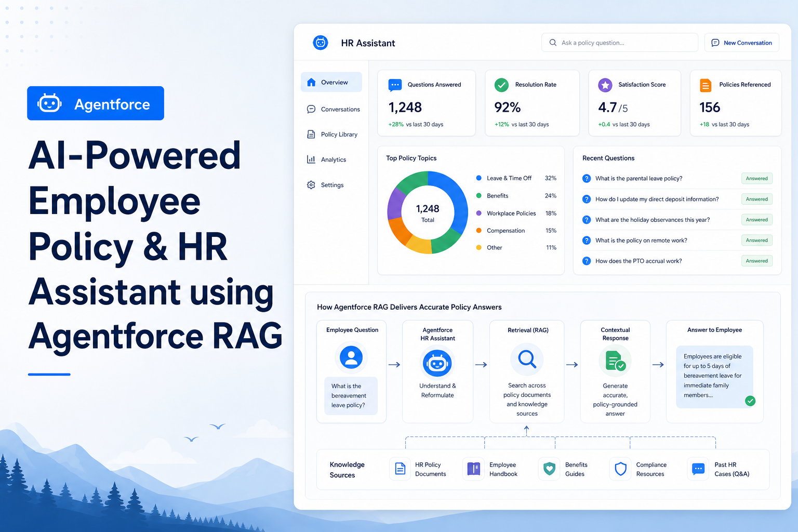This screenshot has width=798, height=532.
Task: Start a New Conversation
Action: [741, 43]
